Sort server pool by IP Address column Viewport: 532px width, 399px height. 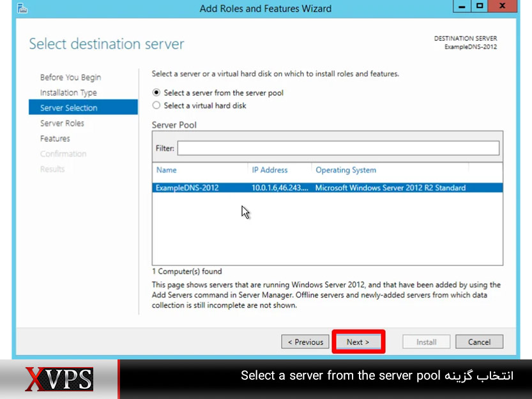tap(270, 170)
